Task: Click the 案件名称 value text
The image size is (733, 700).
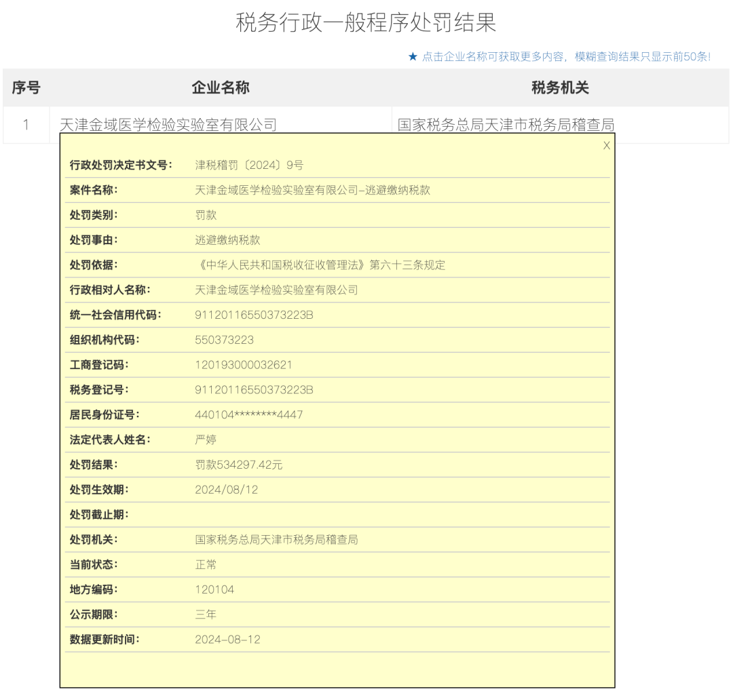Action: point(312,190)
